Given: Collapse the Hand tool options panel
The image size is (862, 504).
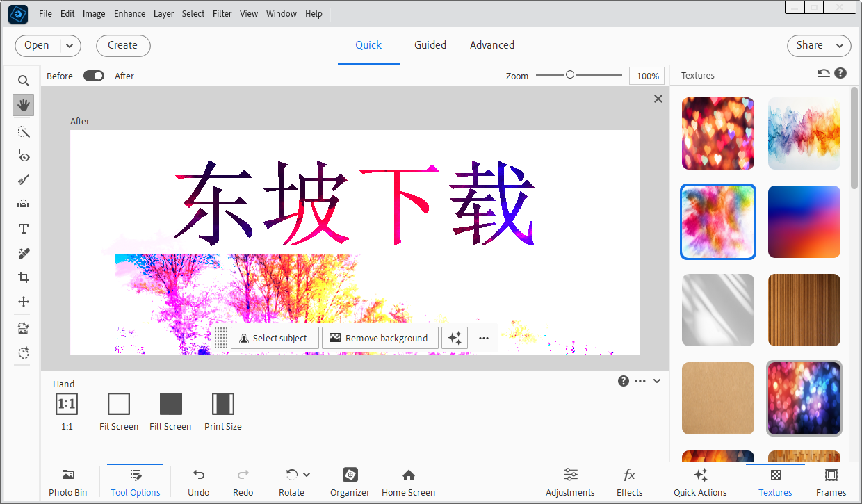Looking at the screenshot, I should tap(656, 381).
